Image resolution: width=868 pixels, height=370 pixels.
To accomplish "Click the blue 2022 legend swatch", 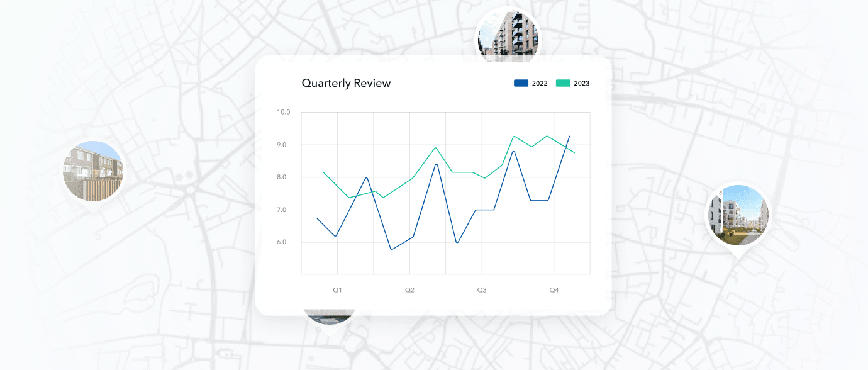I will point(521,83).
